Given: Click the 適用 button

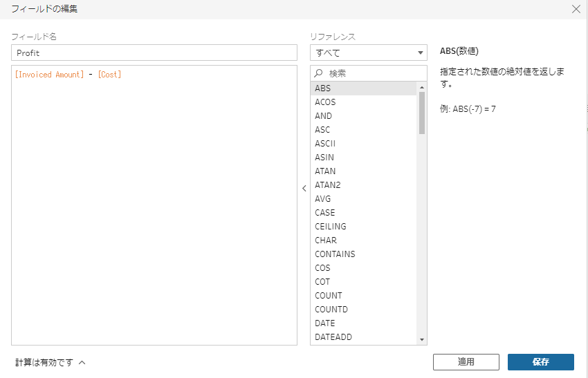Looking at the screenshot, I should (x=466, y=362).
